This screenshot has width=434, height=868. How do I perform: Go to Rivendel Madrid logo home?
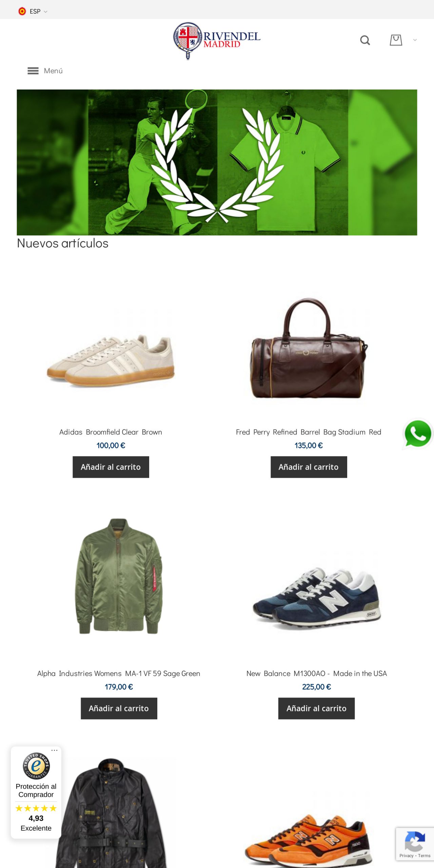tap(217, 41)
